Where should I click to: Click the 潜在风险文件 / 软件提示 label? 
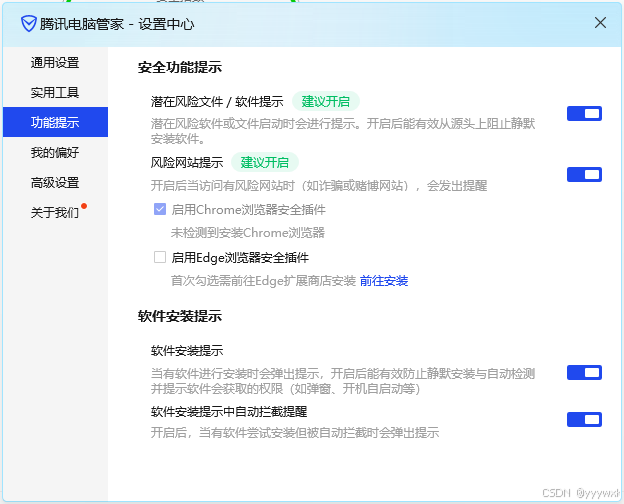pos(217,102)
